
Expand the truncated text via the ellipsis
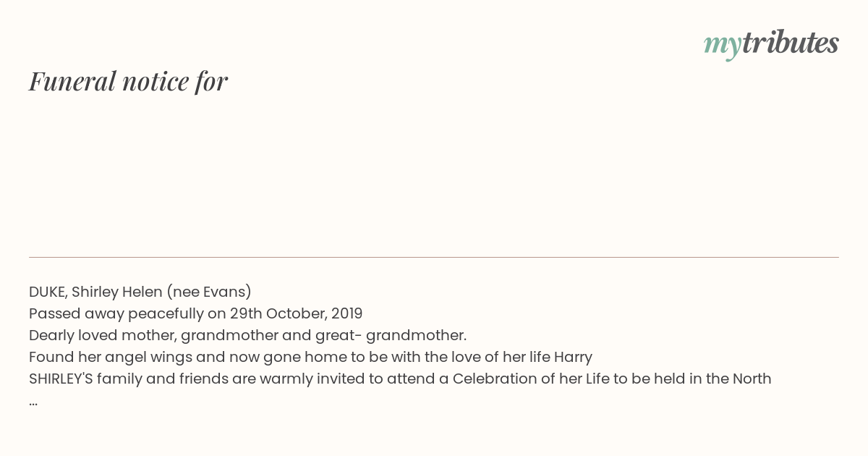(33, 402)
